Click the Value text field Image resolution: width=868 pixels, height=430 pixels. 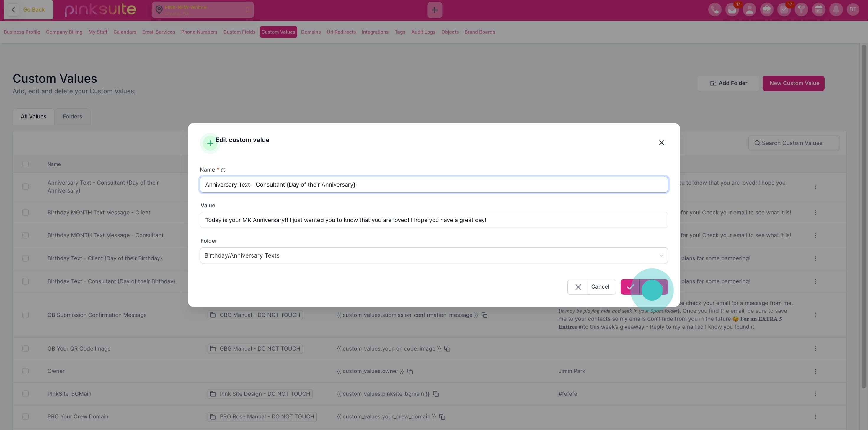pyautogui.click(x=434, y=220)
